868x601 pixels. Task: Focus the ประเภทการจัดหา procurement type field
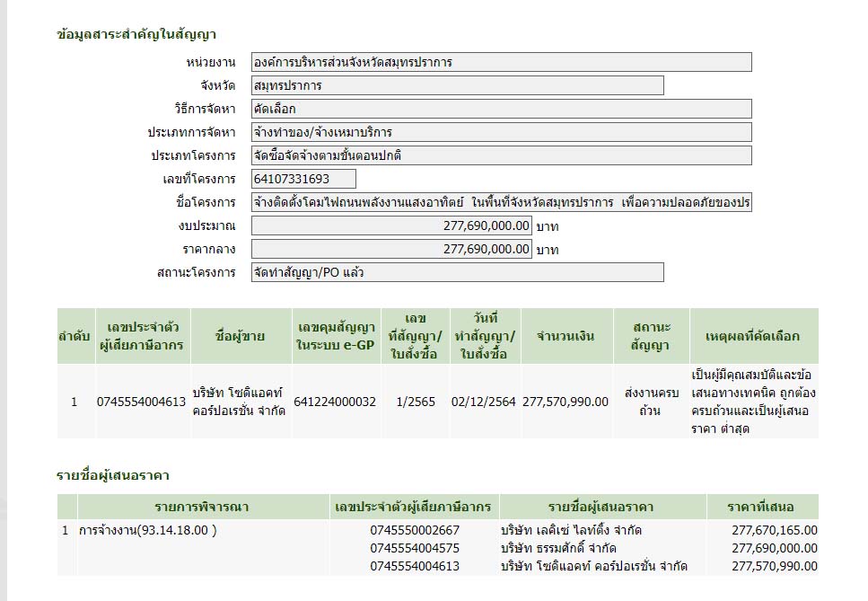pyautogui.click(x=501, y=132)
